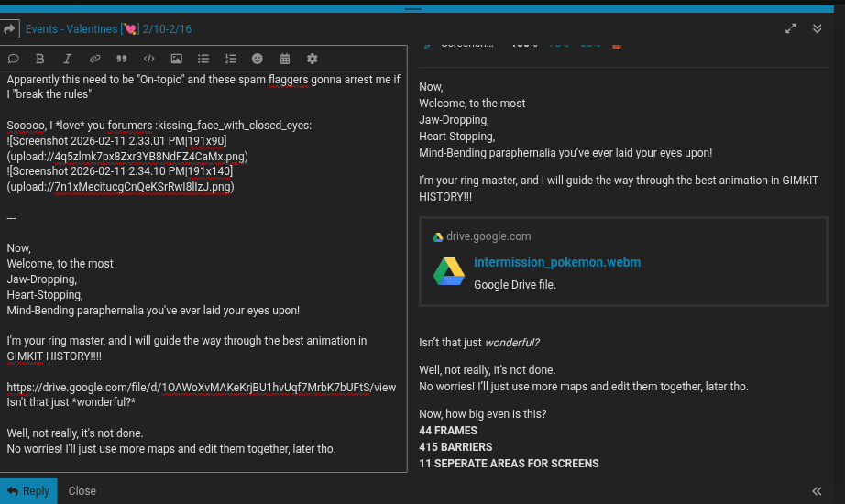Upload an image with the picture icon
This screenshot has width=845, height=504.
(x=176, y=59)
